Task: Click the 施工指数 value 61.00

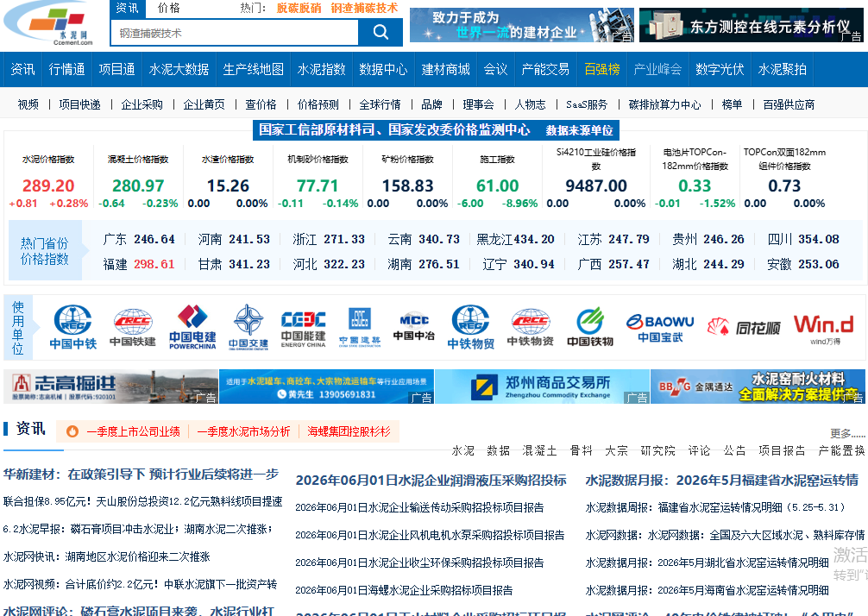Action: coord(497,186)
